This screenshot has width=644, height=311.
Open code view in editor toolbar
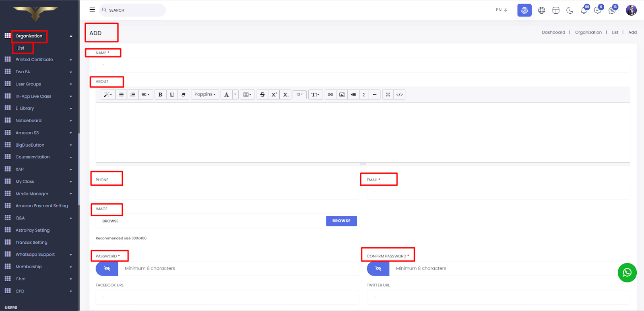[399, 95]
